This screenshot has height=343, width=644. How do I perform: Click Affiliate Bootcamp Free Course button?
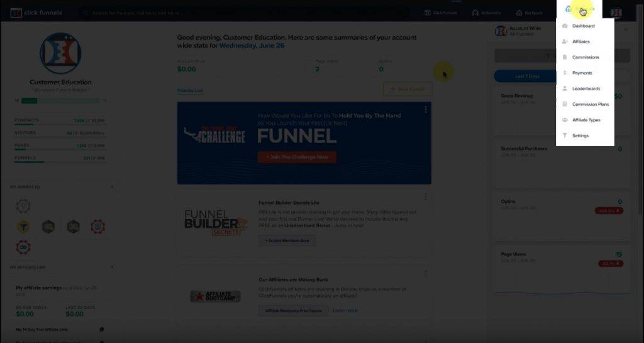pyautogui.click(x=293, y=310)
